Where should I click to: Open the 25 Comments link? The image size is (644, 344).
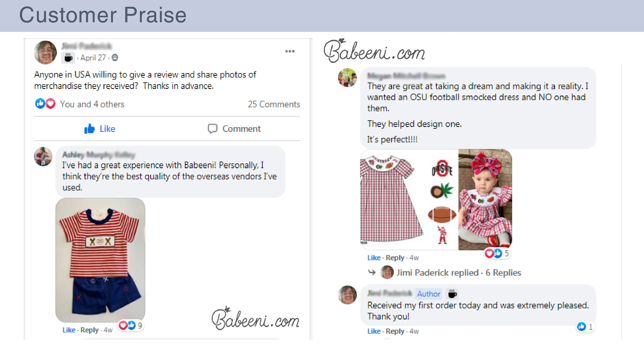(274, 104)
